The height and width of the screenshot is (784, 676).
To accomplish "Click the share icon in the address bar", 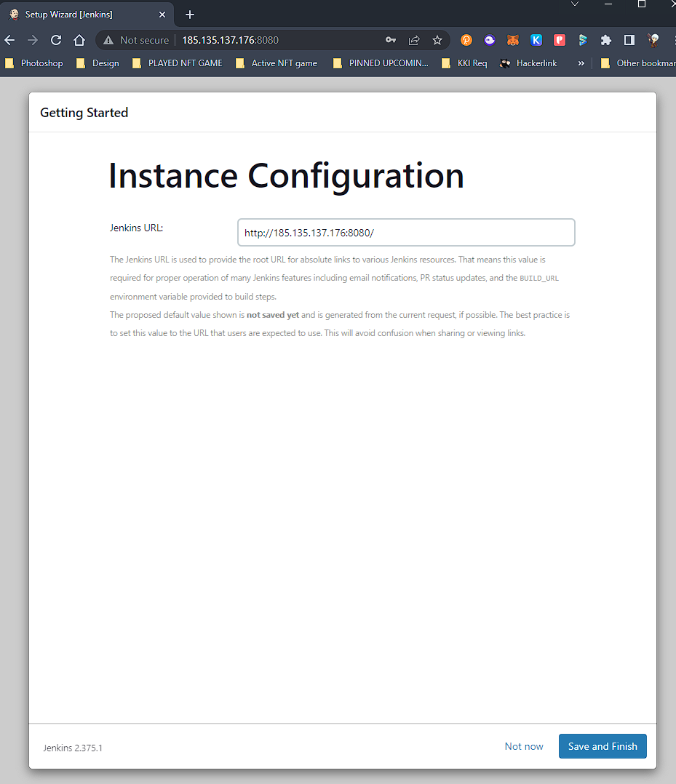I will tap(414, 40).
